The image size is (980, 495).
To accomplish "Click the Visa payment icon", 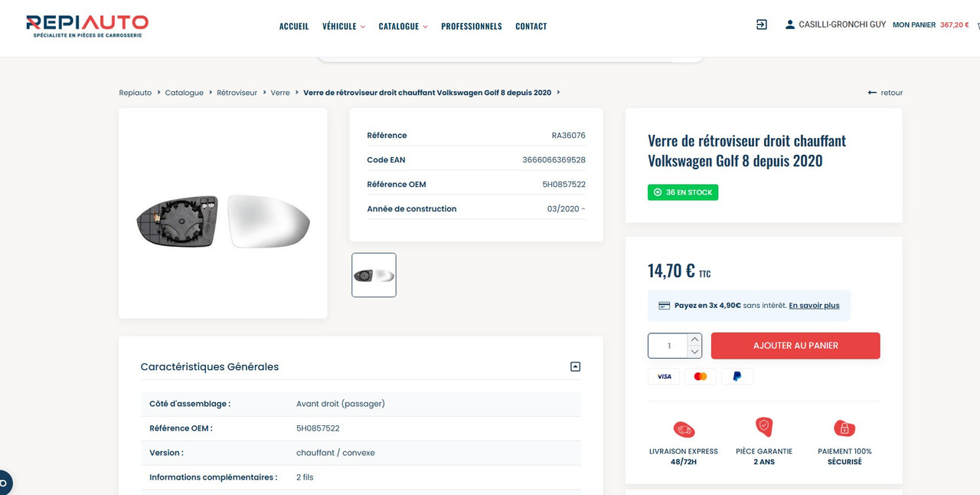I will point(664,376).
